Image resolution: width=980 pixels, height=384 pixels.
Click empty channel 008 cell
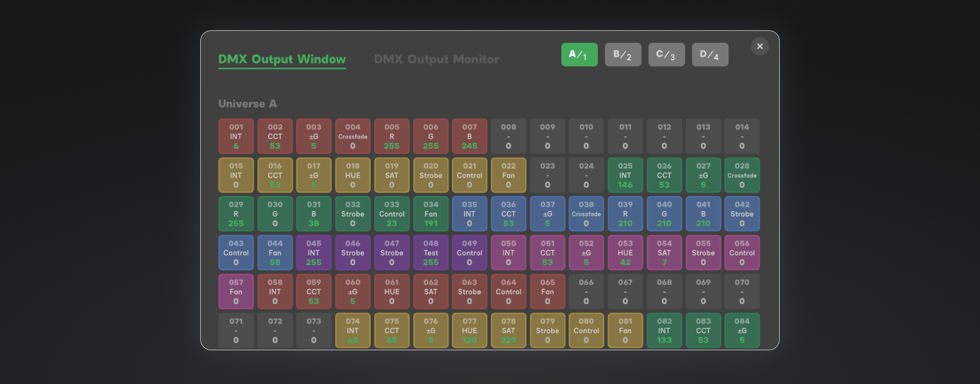509,136
